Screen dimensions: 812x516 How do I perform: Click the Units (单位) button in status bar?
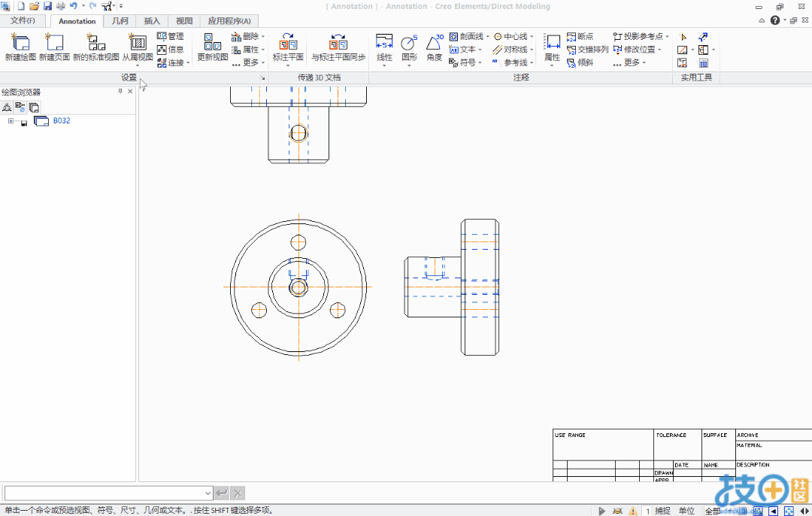tap(686, 511)
